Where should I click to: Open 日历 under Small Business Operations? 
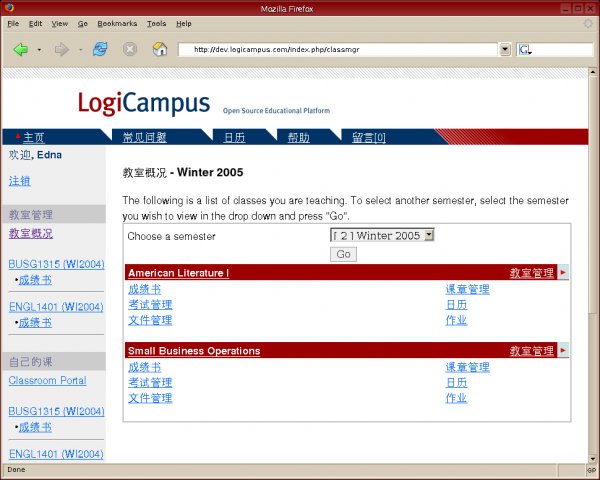[457, 383]
